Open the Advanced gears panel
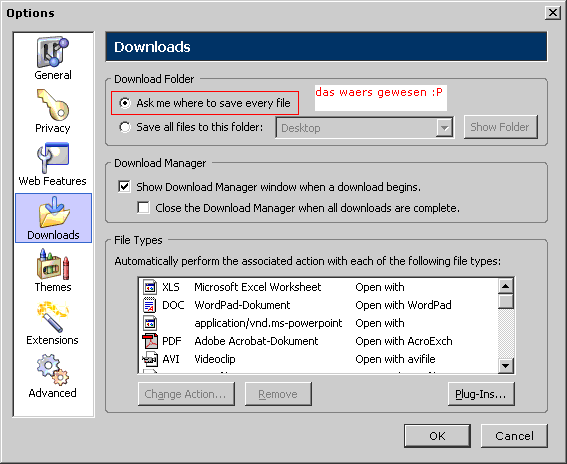 (x=53, y=376)
